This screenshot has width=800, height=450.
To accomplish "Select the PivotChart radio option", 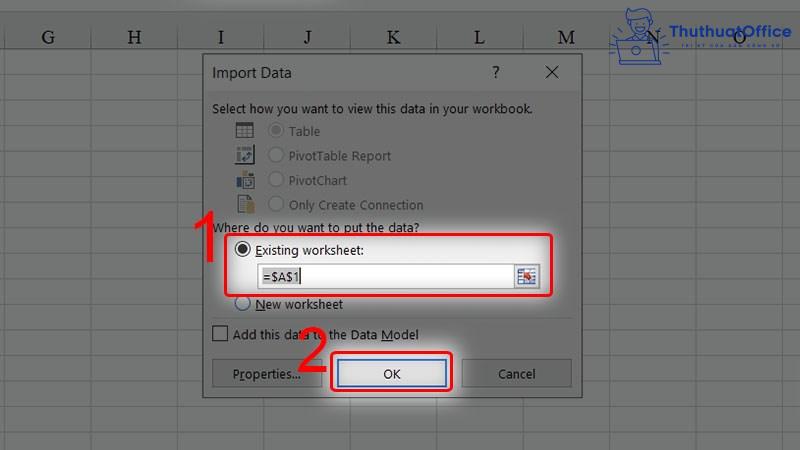I will 276,179.
